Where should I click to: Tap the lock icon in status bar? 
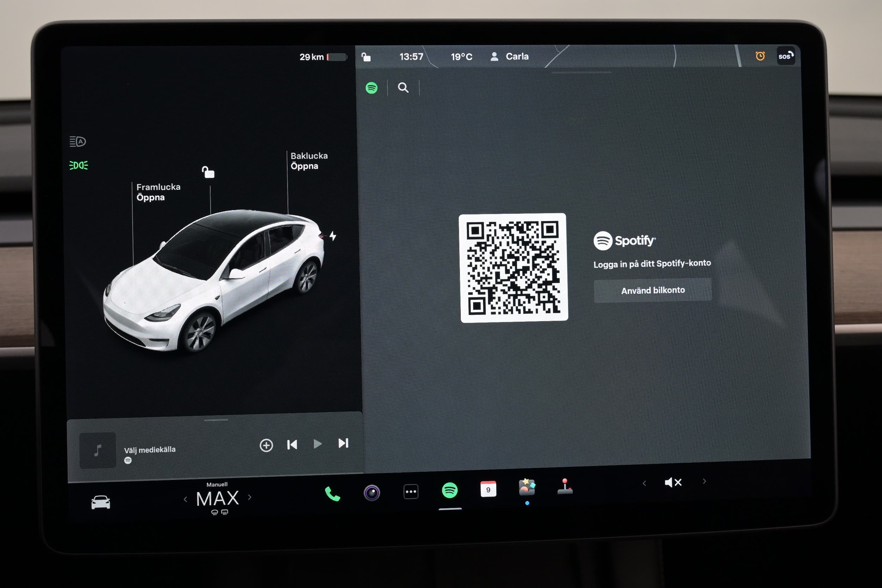click(x=366, y=57)
